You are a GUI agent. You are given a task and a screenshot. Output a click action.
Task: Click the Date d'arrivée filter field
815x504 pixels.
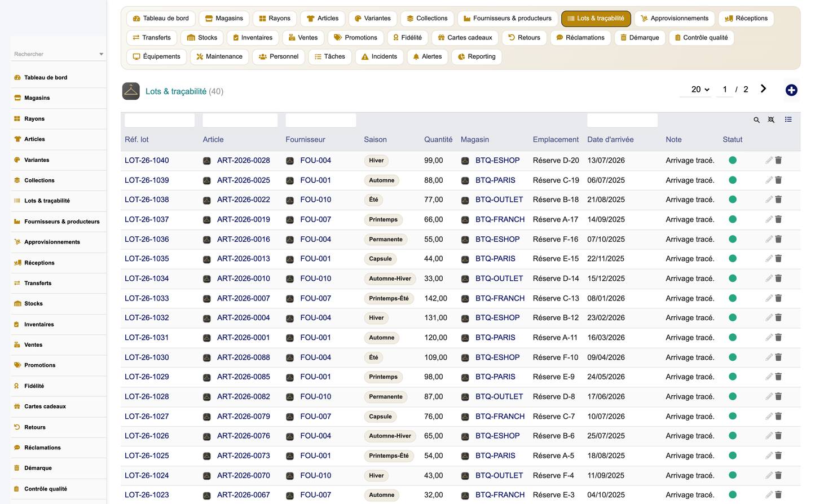(622, 120)
